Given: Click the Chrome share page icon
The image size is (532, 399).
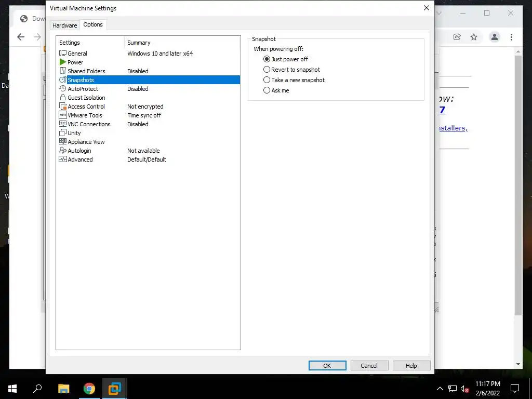Looking at the screenshot, I should click(457, 37).
